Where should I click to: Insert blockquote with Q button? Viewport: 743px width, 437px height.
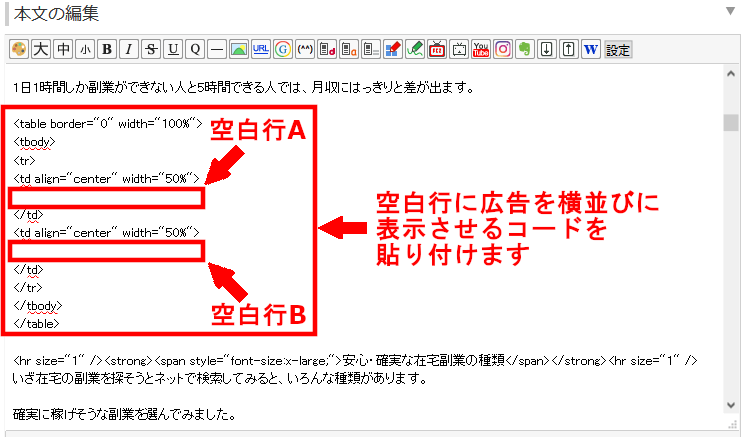pos(195,49)
